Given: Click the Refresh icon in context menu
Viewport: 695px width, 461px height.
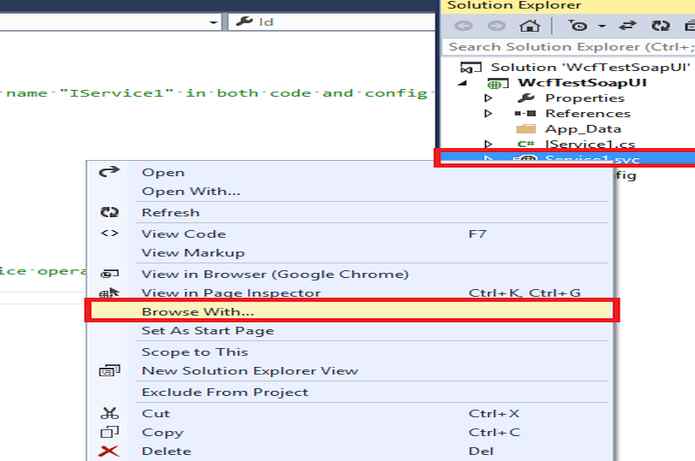Looking at the screenshot, I should [x=109, y=212].
